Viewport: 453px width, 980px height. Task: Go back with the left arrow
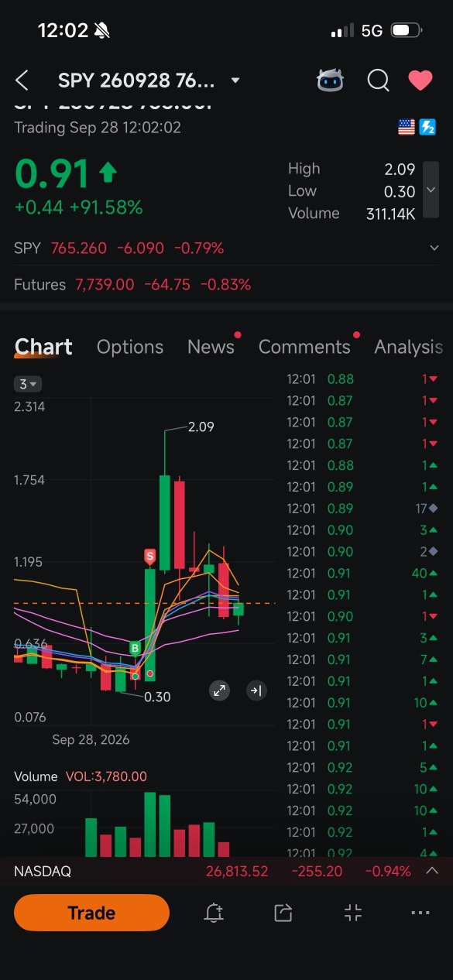point(22,81)
